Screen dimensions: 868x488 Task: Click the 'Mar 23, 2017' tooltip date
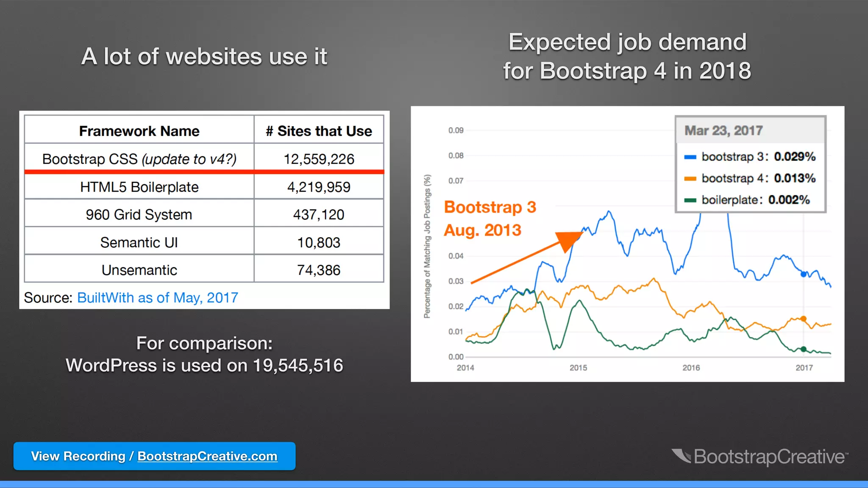pyautogui.click(x=723, y=130)
